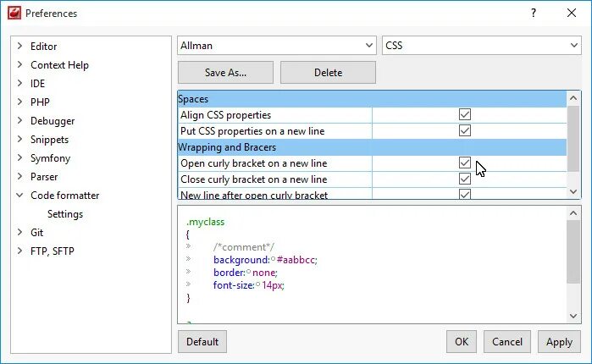The width and height of the screenshot is (592, 364).
Task: Toggle Close curly bracket on a new line
Action: (464, 179)
